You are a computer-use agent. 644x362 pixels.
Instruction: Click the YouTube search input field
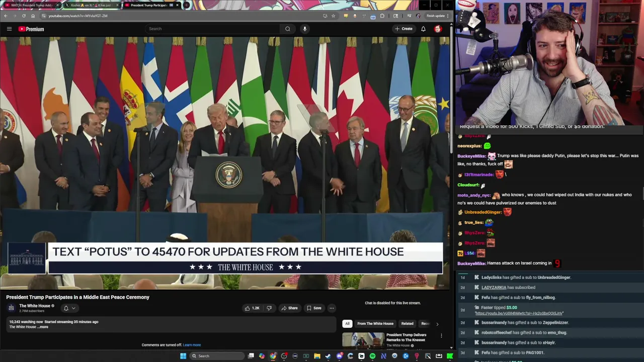pos(212,29)
